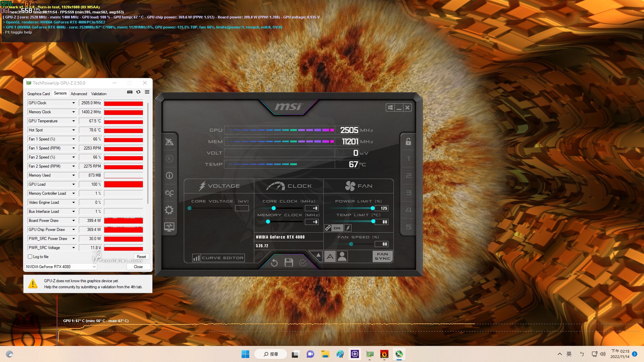This screenshot has height=362, width=644.
Task: Adjust the Memory Clock slider handle
Action: click(x=268, y=222)
